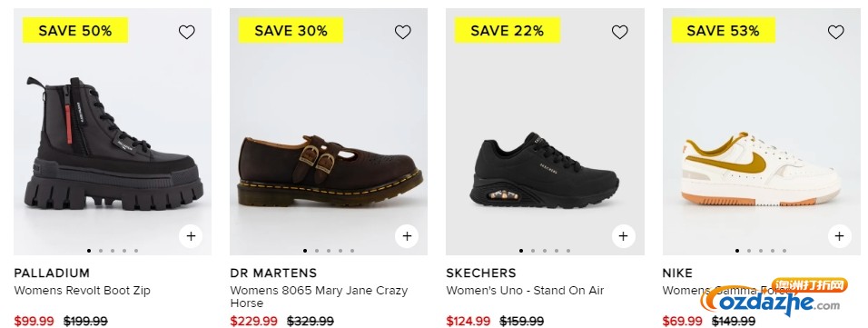View the white and gold Nike sneaker image

pos(761,169)
